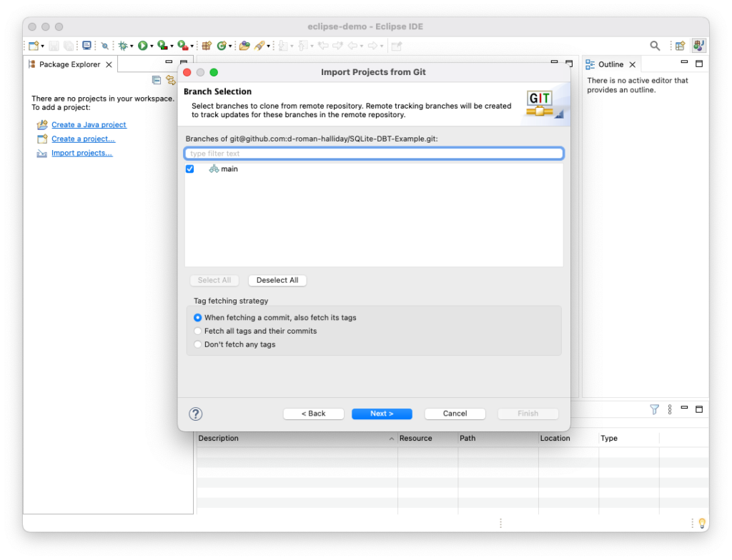Click the Create a Java project link
732x560 pixels.
pos(89,124)
